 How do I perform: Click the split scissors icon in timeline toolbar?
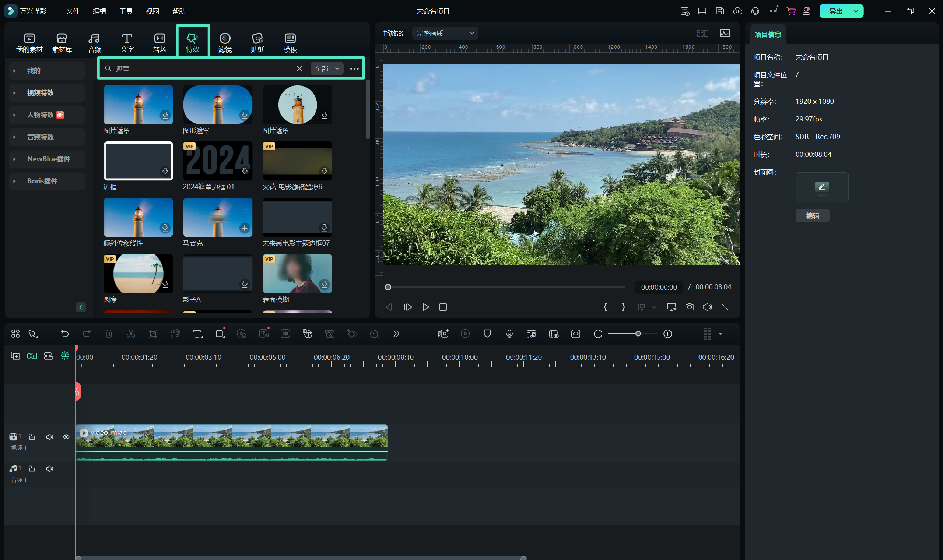(131, 334)
